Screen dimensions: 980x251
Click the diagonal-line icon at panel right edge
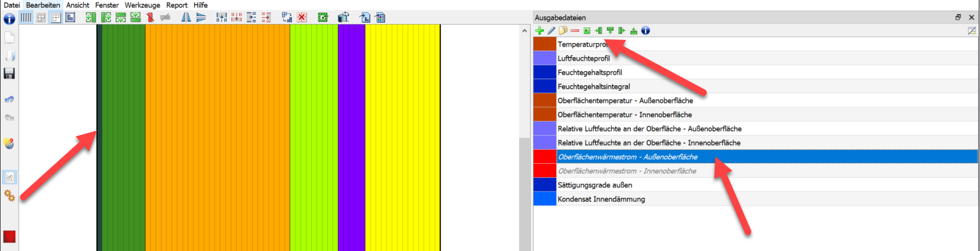(972, 31)
